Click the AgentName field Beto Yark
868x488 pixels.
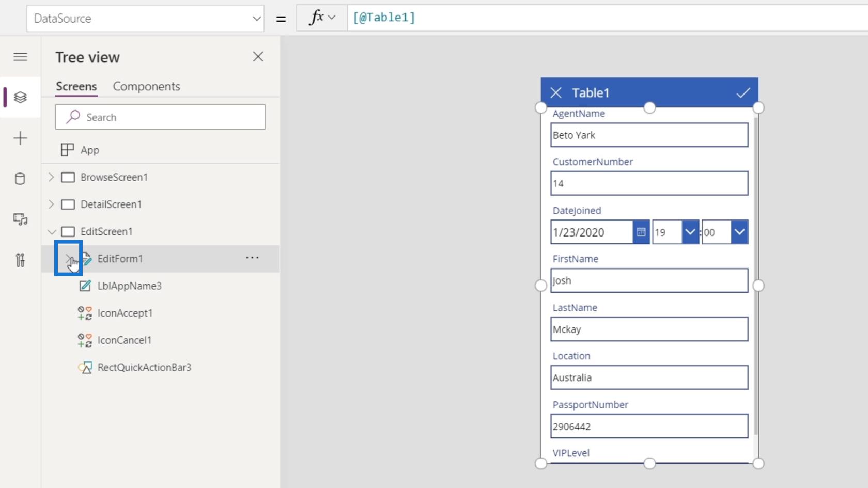pos(649,135)
